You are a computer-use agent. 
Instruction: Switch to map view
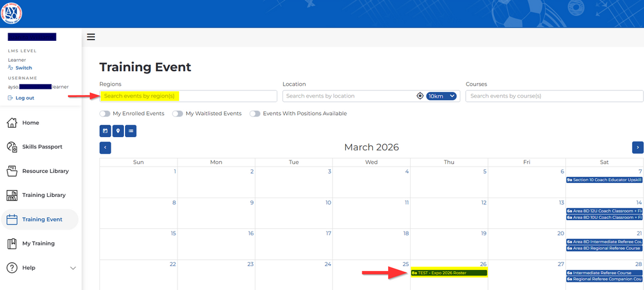[118, 131]
